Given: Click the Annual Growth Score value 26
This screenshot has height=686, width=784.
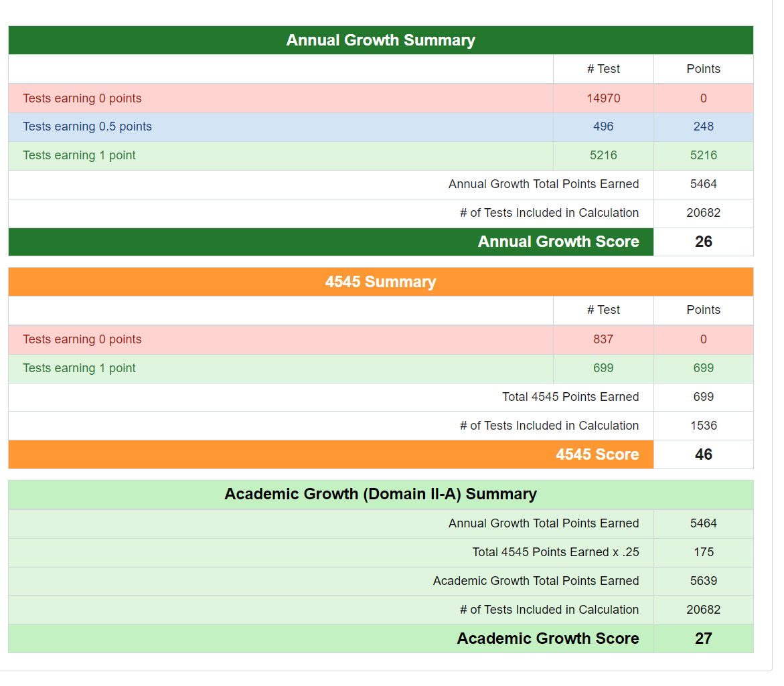Looking at the screenshot, I should (x=703, y=242).
